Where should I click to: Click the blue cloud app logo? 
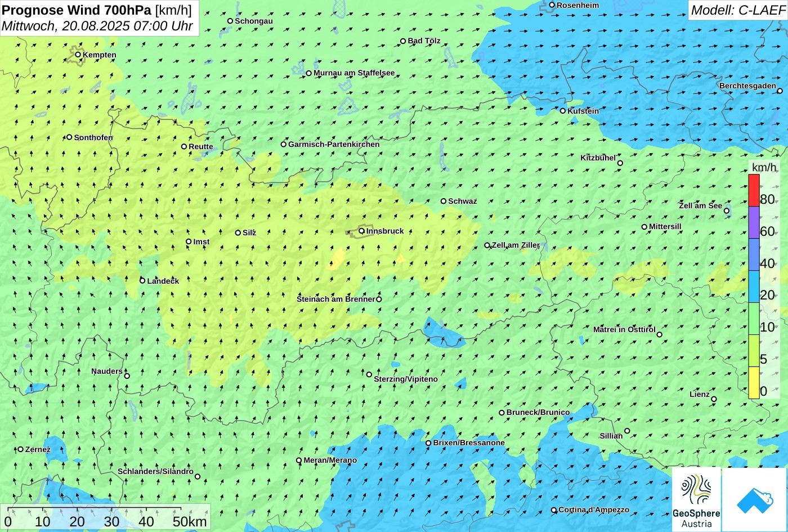(755, 499)
